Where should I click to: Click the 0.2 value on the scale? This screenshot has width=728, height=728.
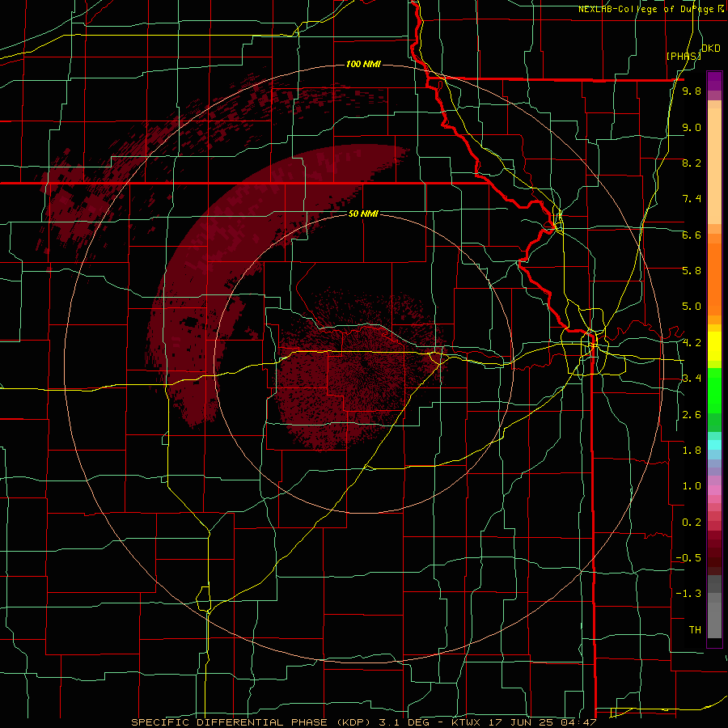[692, 523]
